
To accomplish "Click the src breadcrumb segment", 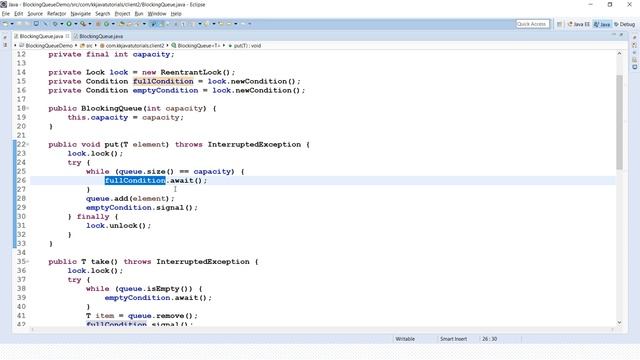I will (x=86, y=46).
